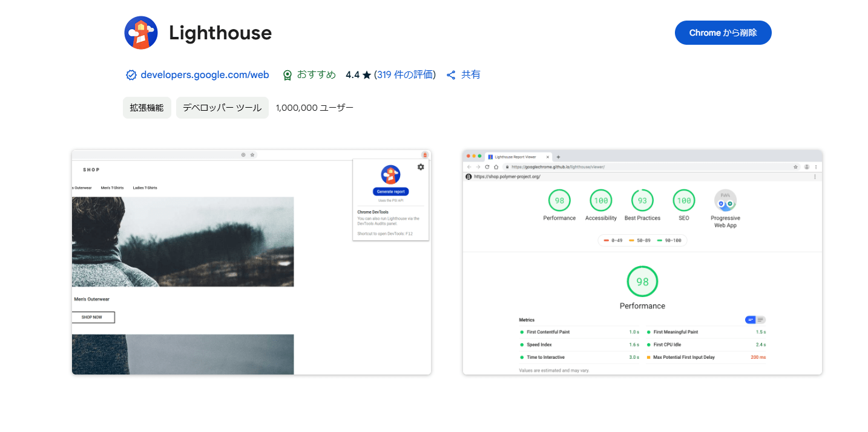Click the 共有 share button
Image resolution: width=868 pixels, height=432 pixels.
463,75
